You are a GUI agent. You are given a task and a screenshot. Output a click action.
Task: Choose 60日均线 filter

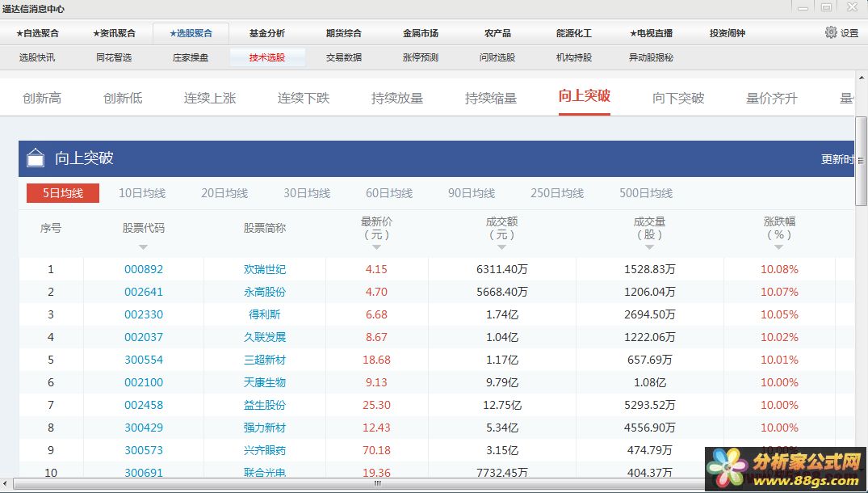389,193
